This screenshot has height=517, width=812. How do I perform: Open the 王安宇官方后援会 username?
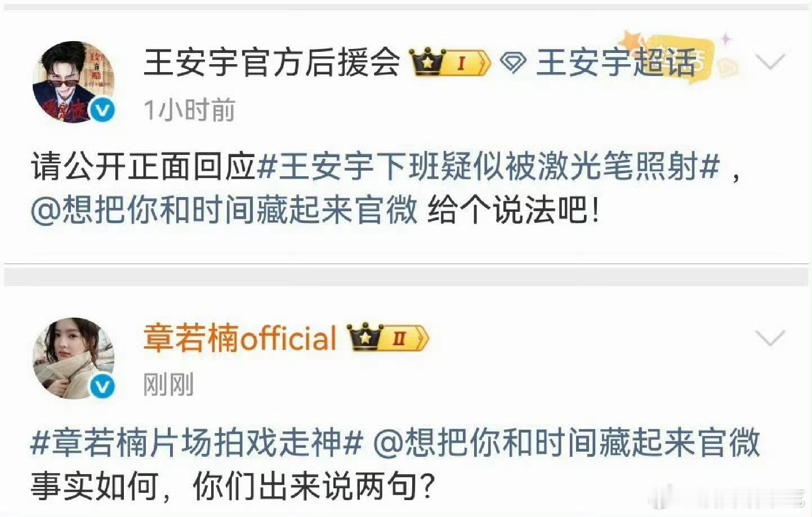(x=271, y=62)
